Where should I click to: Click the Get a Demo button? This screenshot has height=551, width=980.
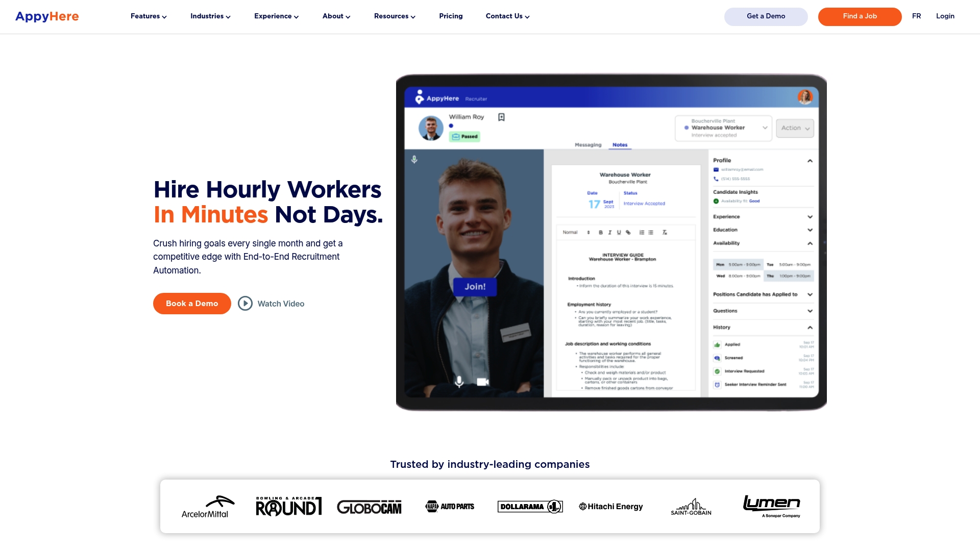coord(766,16)
